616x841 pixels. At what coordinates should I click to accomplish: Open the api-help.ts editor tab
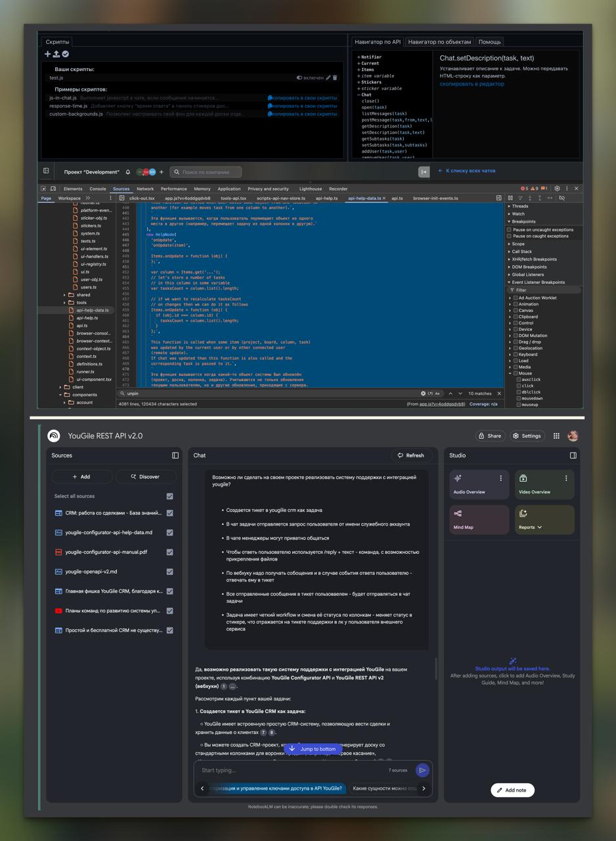pos(326,198)
